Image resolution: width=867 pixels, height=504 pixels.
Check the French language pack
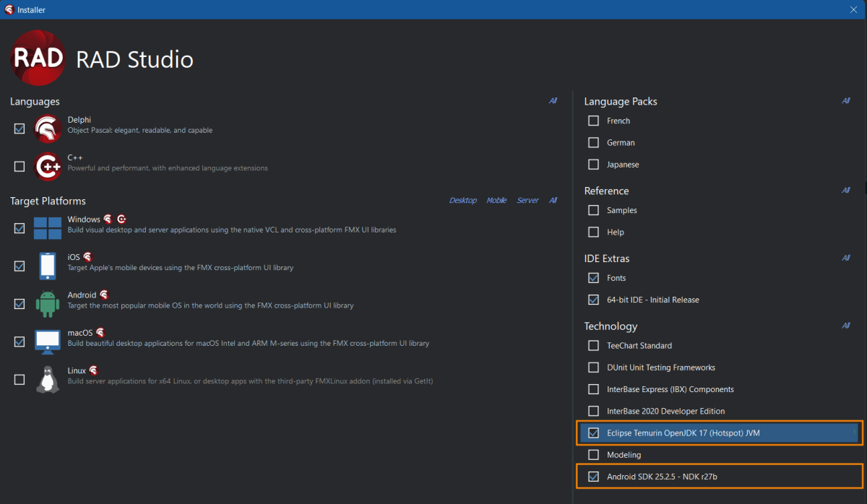click(594, 121)
